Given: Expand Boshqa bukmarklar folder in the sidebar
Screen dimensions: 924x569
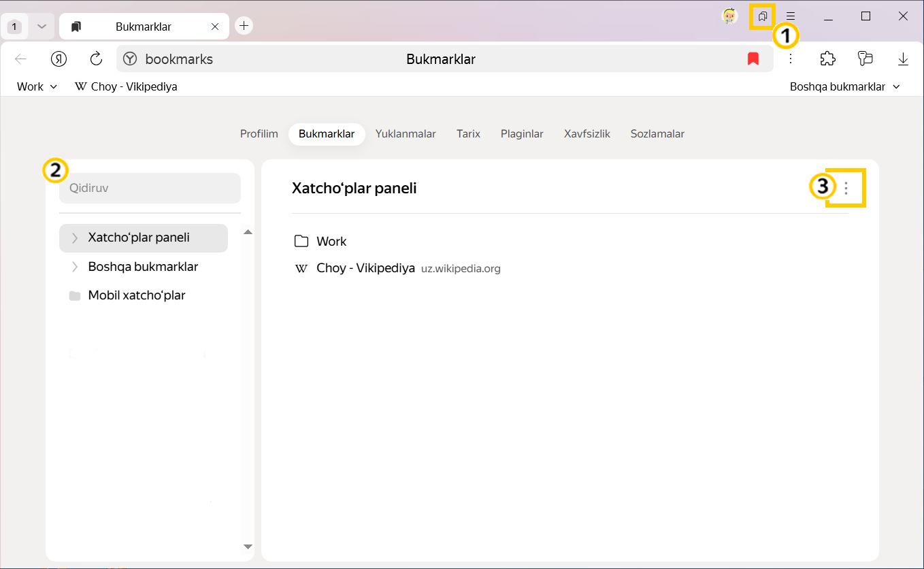Looking at the screenshot, I should [x=75, y=267].
